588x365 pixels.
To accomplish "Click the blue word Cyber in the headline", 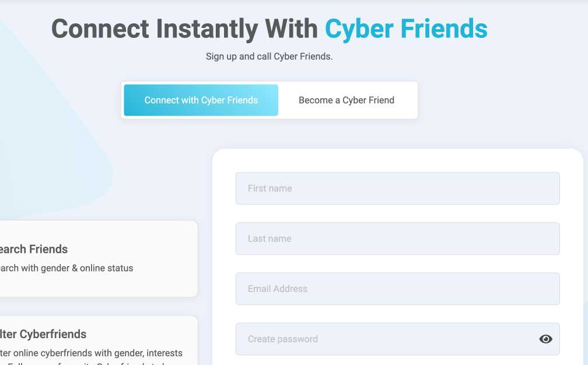I will pyautogui.click(x=359, y=29).
